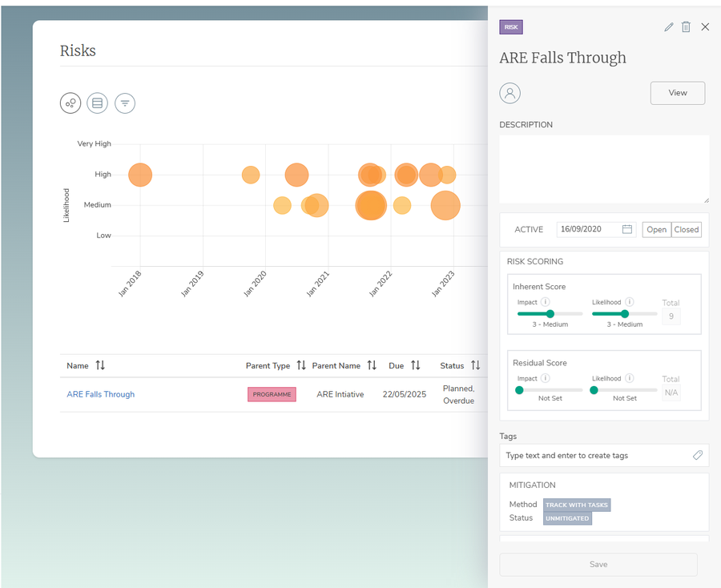Sort table by Name column
Screen dimensions: 721x588
click(100, 365)
